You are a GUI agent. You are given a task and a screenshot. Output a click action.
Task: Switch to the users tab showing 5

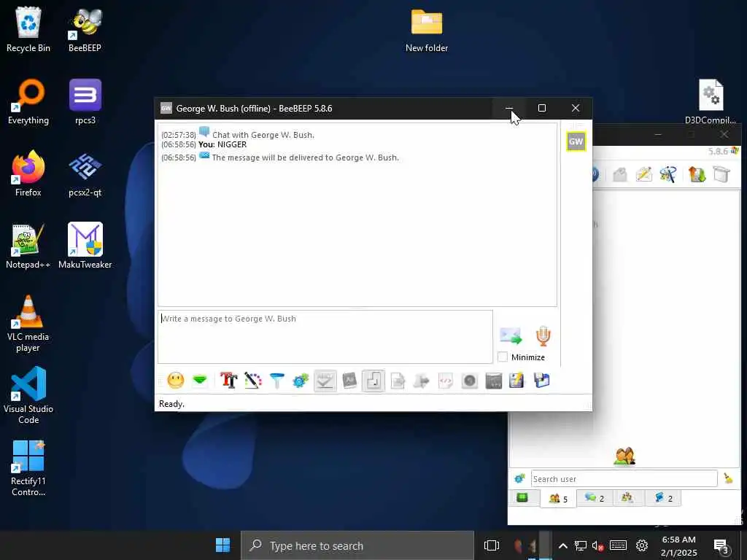pos(558,499)
